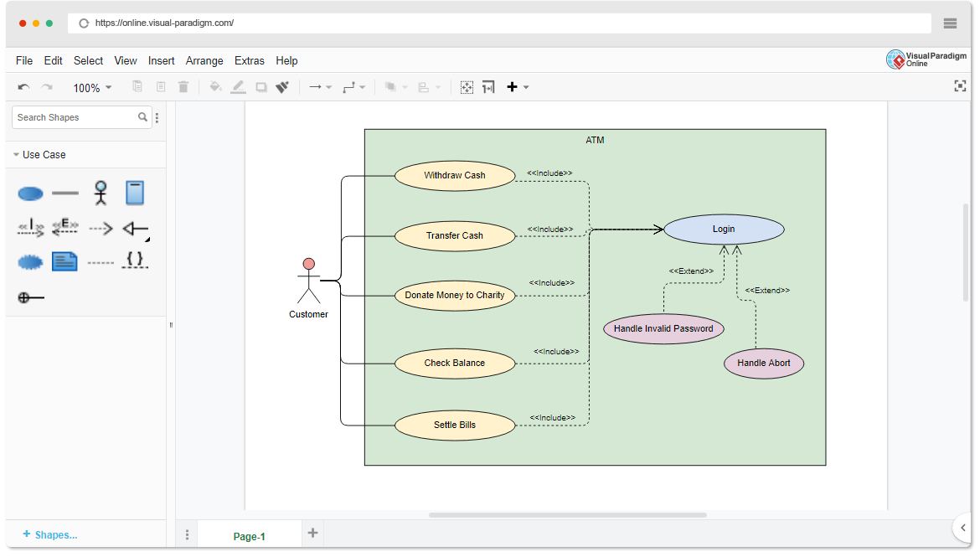Click the Fit Page toolbar icon
980x557 pixels.
tap(467, 87)
